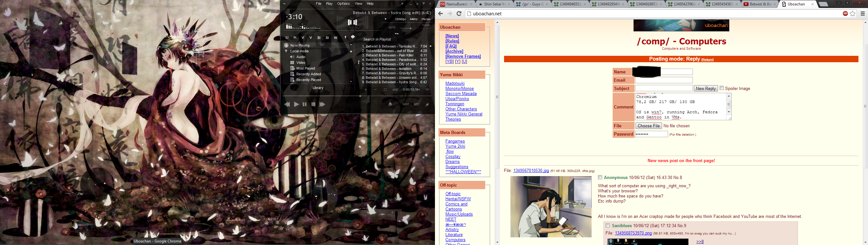Switch to the Shin Sekai Yo browser tab
The image size is (868, 245).
tap(494, 4)
